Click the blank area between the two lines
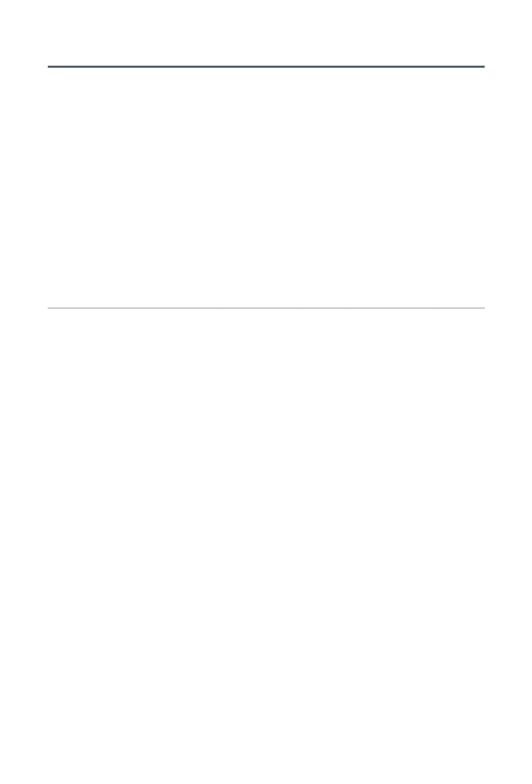 (266, 187)
